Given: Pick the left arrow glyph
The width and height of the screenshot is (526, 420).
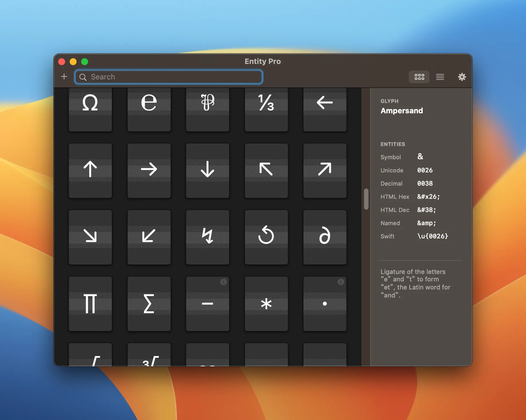Looking at the screenshot, I should click(325, 110).
